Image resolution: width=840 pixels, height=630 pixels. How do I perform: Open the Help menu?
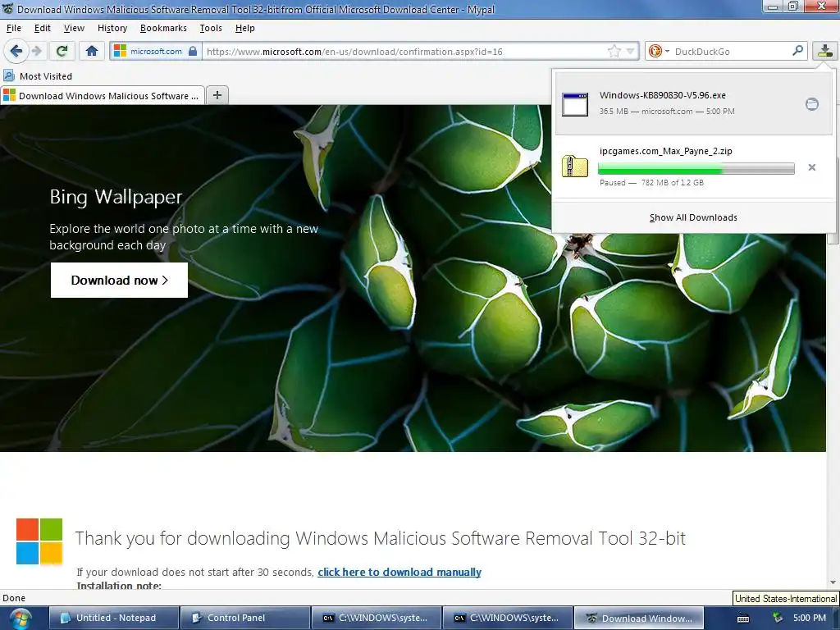pyautogui.click(x=244, y=28)
